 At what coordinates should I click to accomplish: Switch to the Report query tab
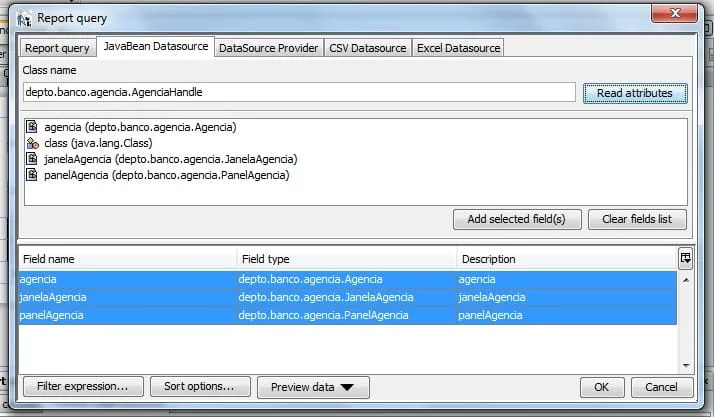click(57, 48)
